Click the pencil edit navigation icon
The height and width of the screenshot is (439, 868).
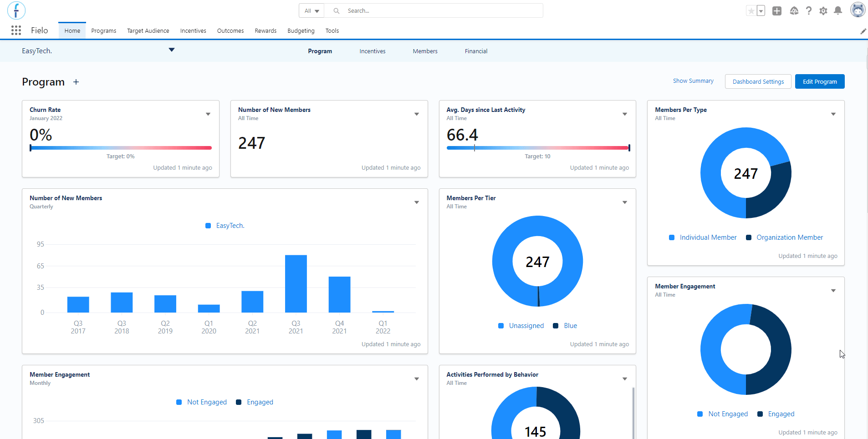863,31
